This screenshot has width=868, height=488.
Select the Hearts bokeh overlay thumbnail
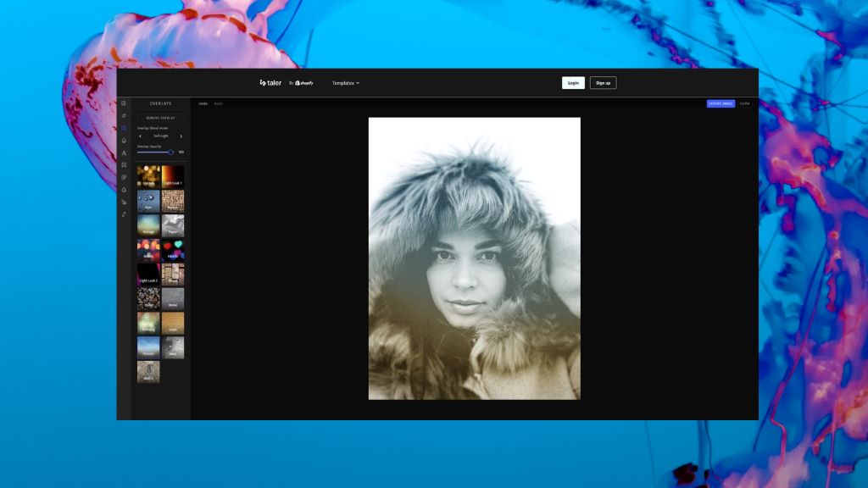click(x=173, y=250)
